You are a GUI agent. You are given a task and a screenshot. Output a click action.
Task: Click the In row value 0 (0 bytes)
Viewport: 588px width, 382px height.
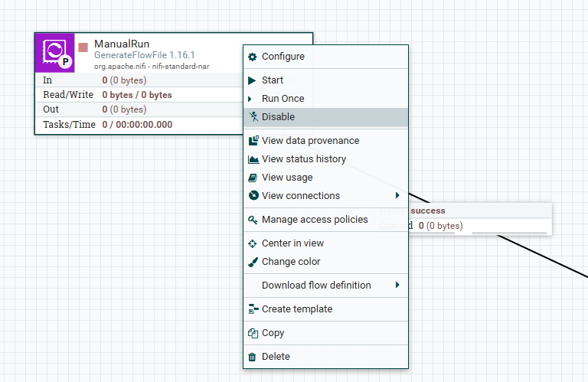124,80
